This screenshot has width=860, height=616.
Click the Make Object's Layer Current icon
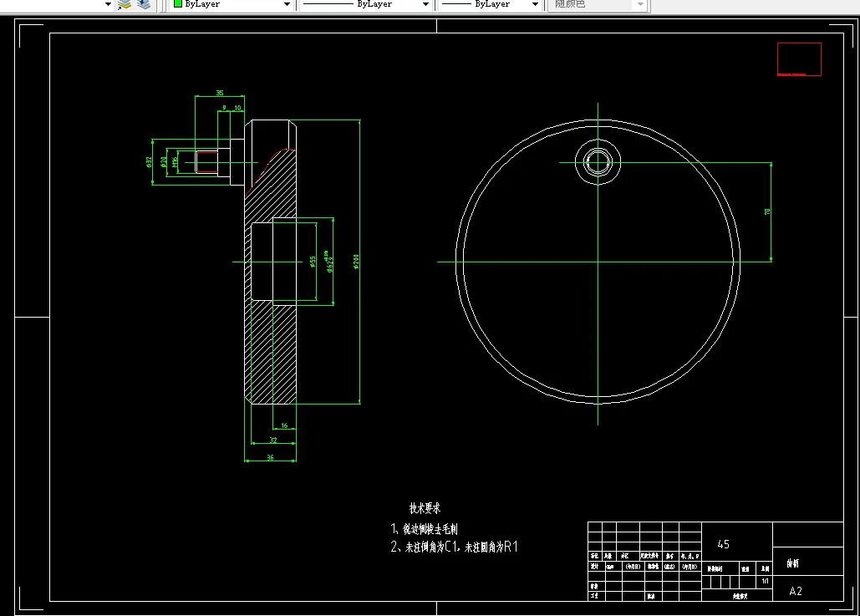125,4
